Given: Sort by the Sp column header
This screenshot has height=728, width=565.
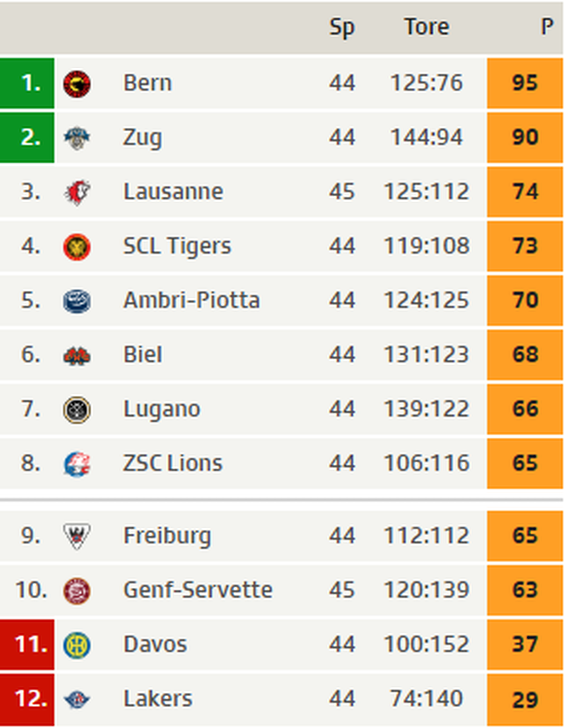Looking at the screenshot, I should 342,28.
